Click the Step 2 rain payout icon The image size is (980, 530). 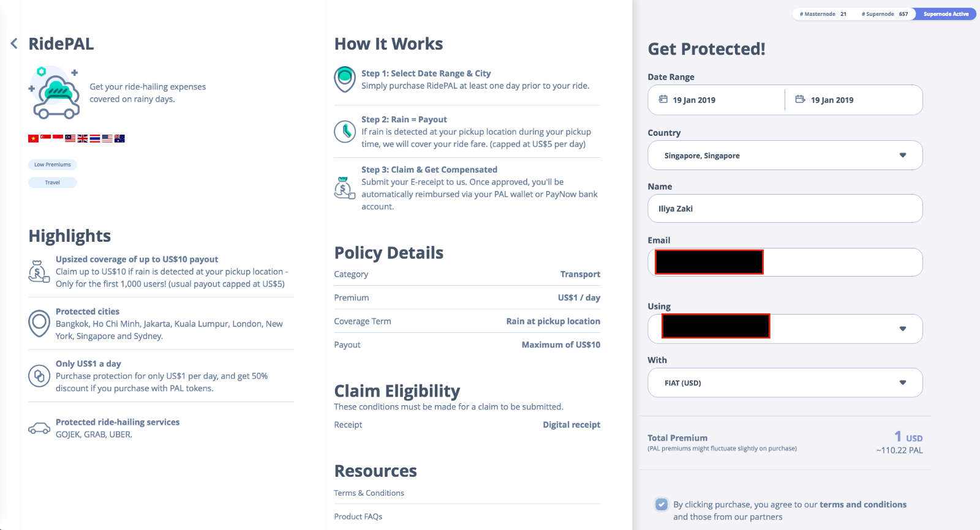(x=345, y=132)
